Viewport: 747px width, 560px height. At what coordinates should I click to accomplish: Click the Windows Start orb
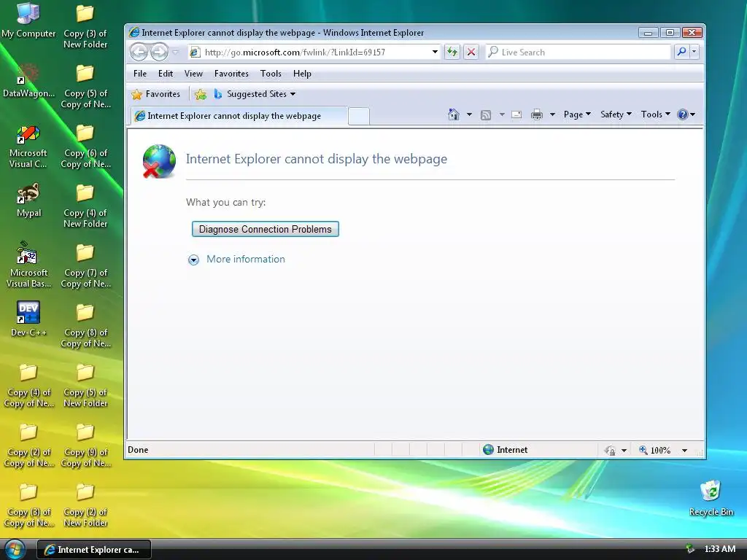click(15, 550)
